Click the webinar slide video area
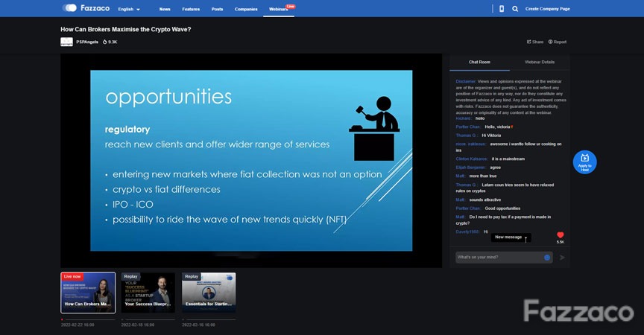This screenshot has width=644, height=335. 251,160
